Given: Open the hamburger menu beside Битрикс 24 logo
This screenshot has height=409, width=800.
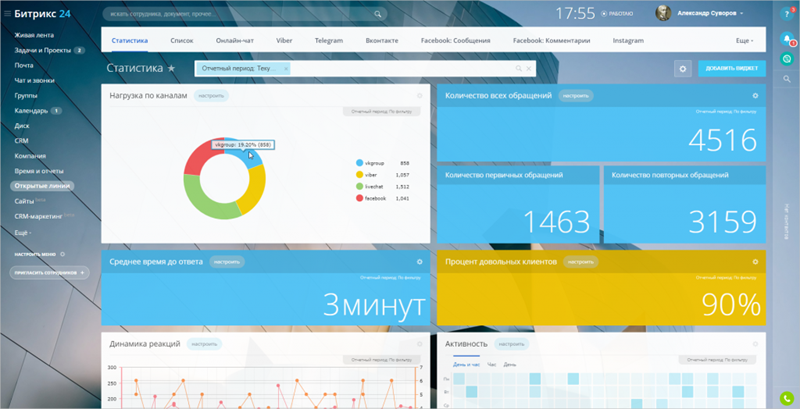Looking at the screenshot, I should click(x=7, y=14).
